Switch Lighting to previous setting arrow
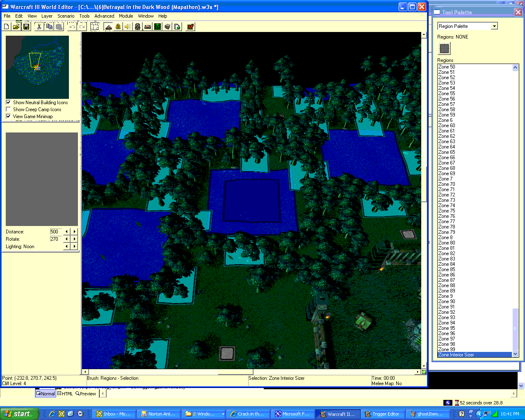 (67, 247)
